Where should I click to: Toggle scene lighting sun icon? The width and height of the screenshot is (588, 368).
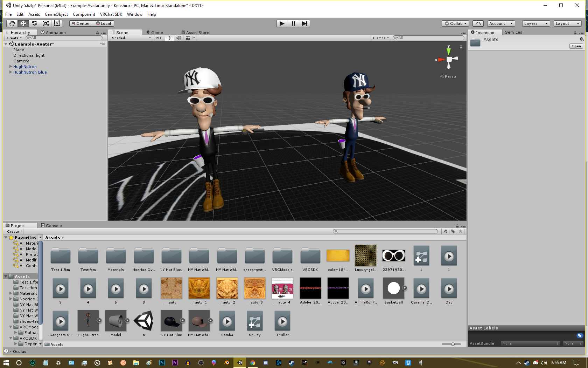[169, 38]
